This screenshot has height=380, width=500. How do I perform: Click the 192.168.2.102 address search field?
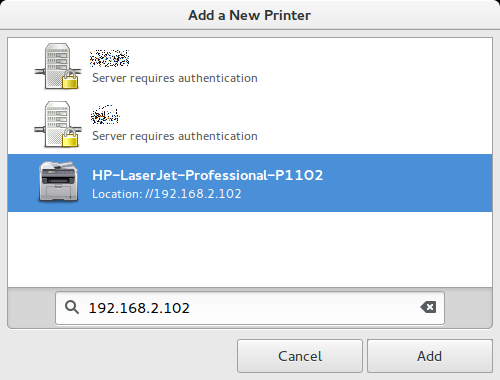tap(250, 308)
